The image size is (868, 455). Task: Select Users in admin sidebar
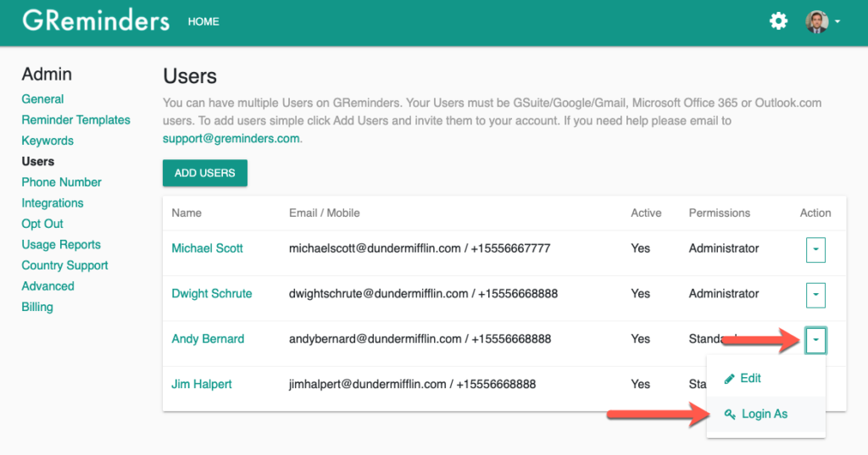37,162
